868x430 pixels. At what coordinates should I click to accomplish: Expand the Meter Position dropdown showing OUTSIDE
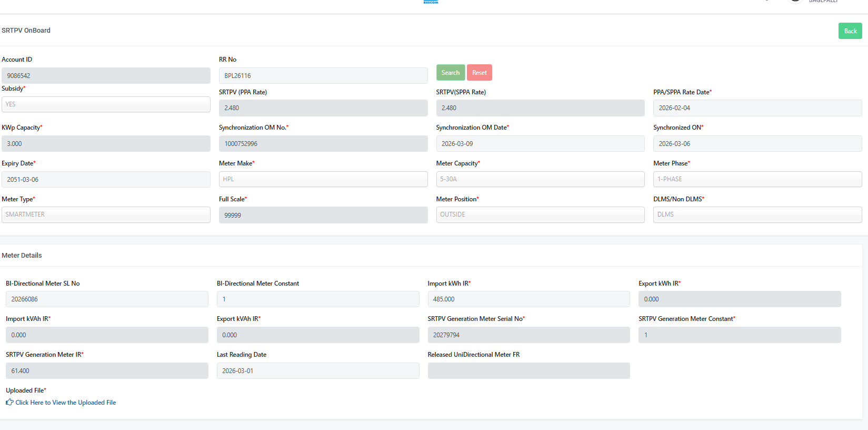(x=541, y=214)
